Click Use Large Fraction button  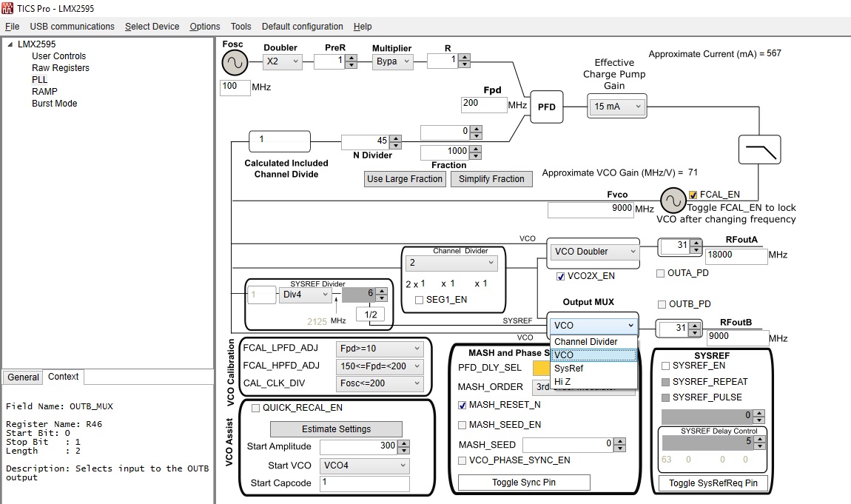pos(405,179)
